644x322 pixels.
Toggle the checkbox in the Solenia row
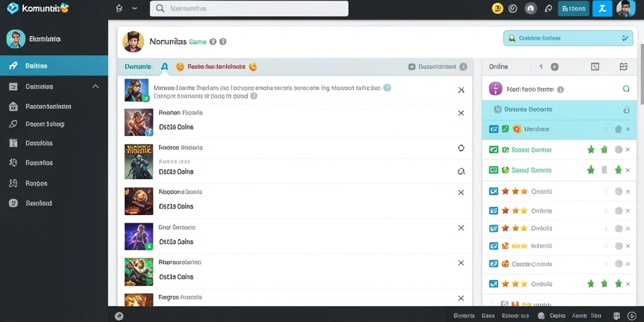click(494, 246)
